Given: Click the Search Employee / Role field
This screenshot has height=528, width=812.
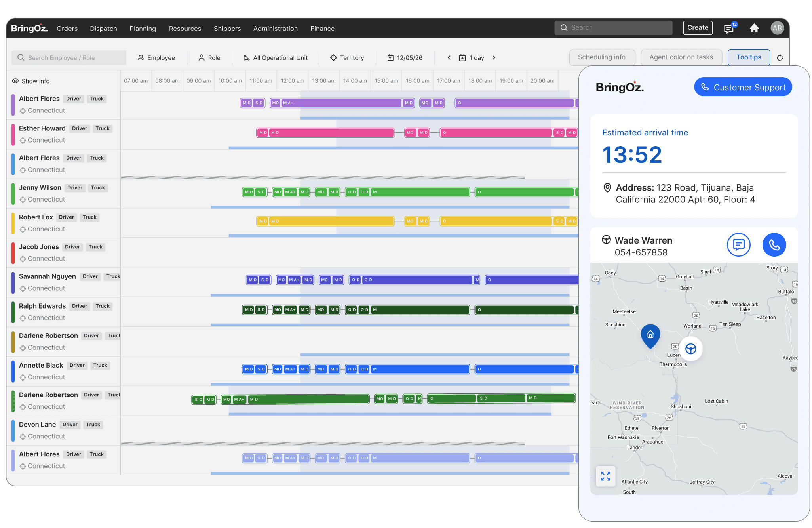Looking at the screenshot, I should pyautogui.click(x=69, y=58).
